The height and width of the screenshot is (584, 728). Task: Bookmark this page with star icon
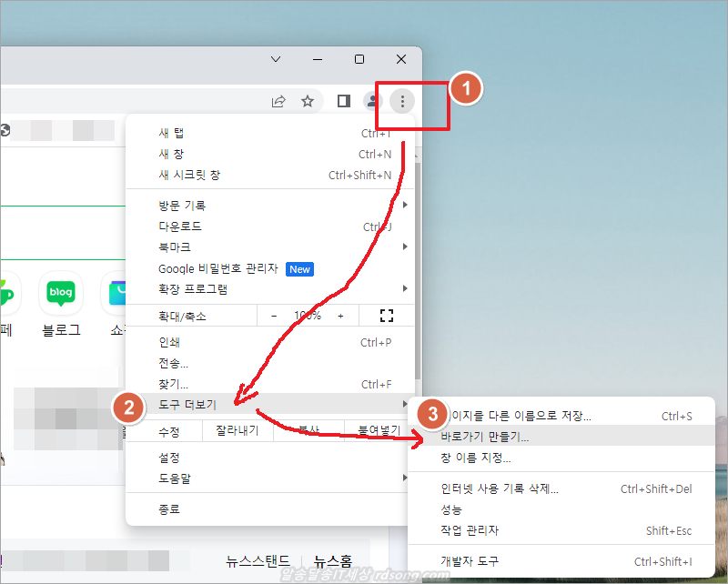pos(308,102)
